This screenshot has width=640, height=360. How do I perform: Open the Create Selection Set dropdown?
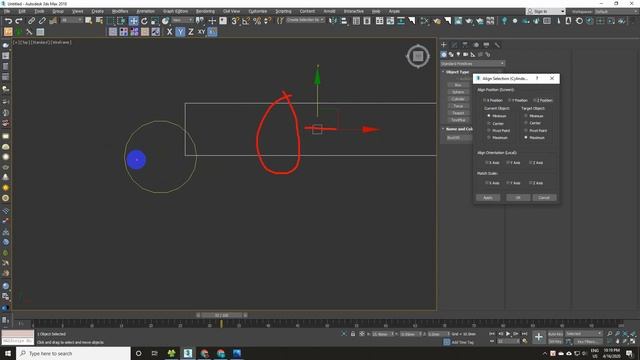[305, 20]
